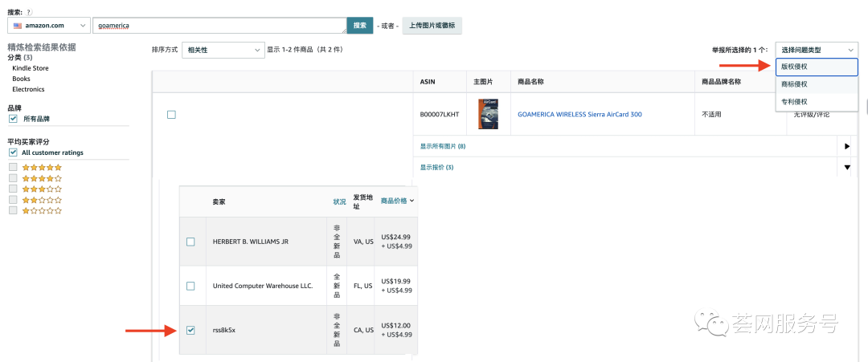The image size is (868, 362).
Task: Filter by Electronics category
Action: point(28,89)
